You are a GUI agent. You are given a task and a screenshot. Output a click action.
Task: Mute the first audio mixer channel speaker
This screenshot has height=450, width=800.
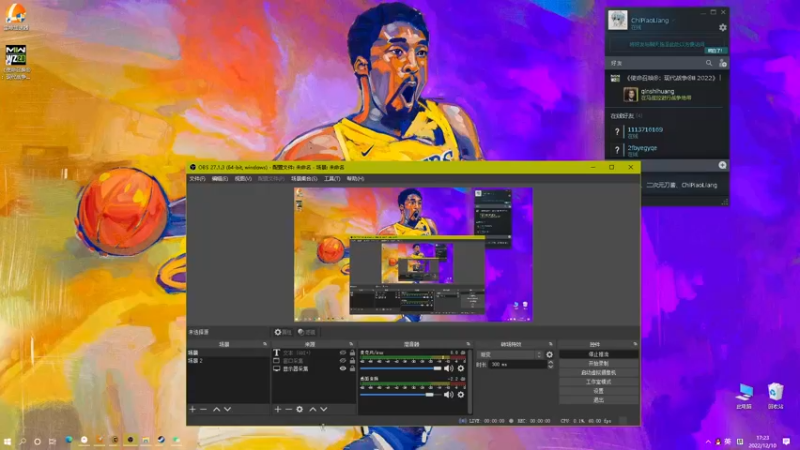coord(448,368)
